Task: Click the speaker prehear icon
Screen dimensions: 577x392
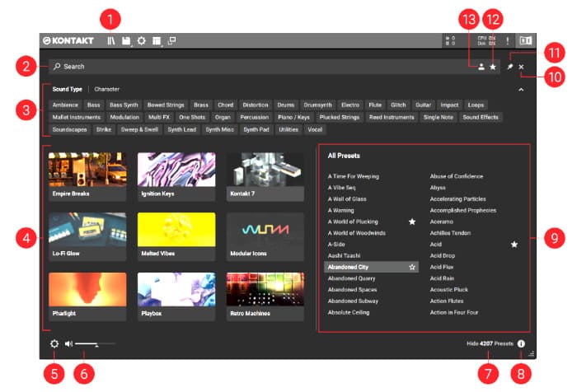Action: pos(68,344)
